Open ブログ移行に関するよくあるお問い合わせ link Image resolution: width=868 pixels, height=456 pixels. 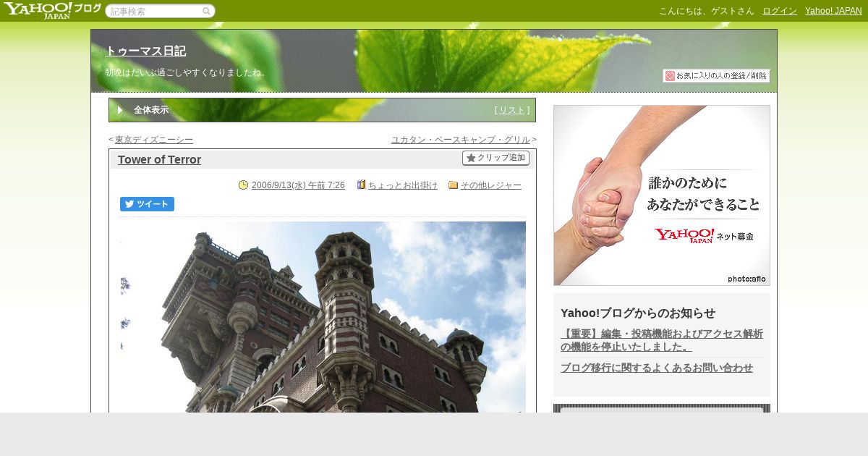click(x=657, y=368)
